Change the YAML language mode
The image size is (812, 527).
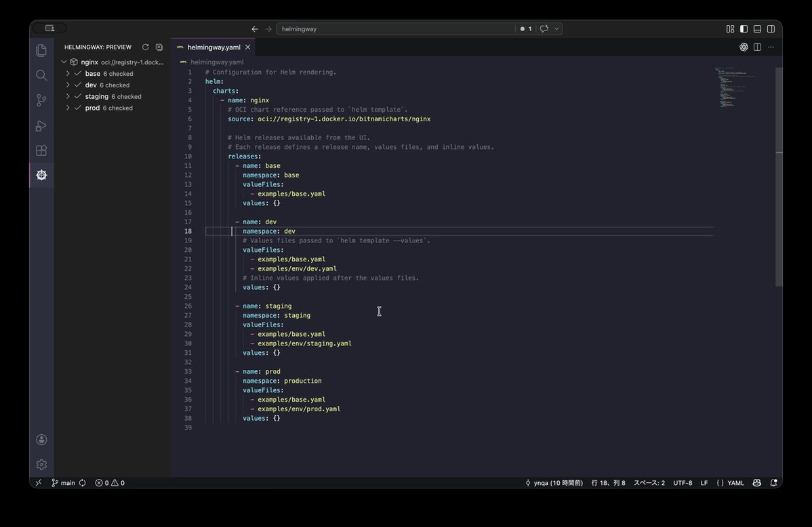point(735,482)
